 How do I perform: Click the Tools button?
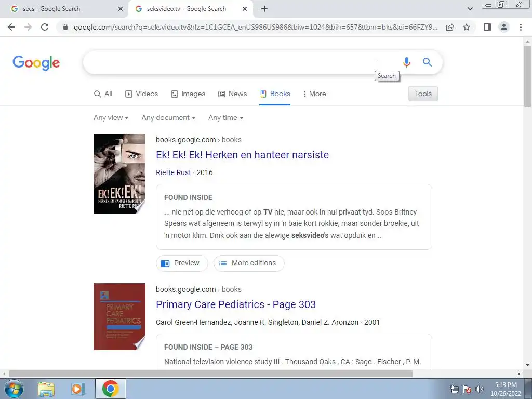pyautogui.click(x=423, y=94)
